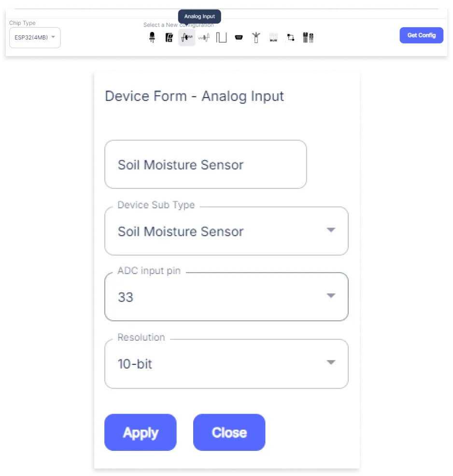This screenshot has width=453, height=476.
Task: Expand the Resolution 10-bit dropdown
Action: tap(331, 362)
